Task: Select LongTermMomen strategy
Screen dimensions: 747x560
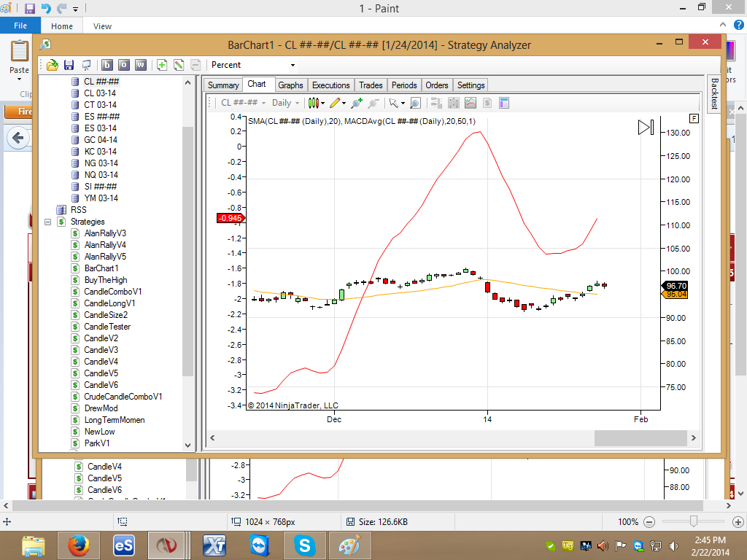Action: (x=115, y=420)
